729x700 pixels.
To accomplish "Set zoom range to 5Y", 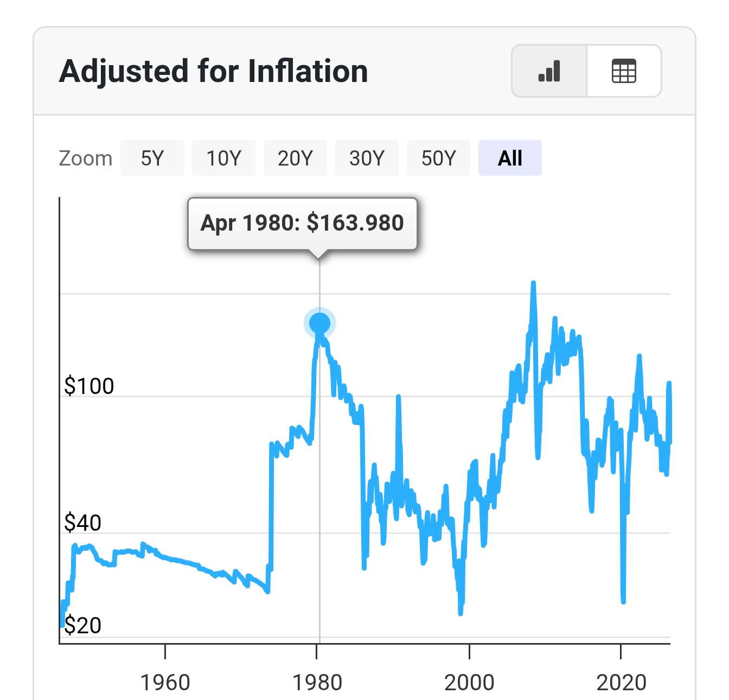I will [x=152, y=158].
